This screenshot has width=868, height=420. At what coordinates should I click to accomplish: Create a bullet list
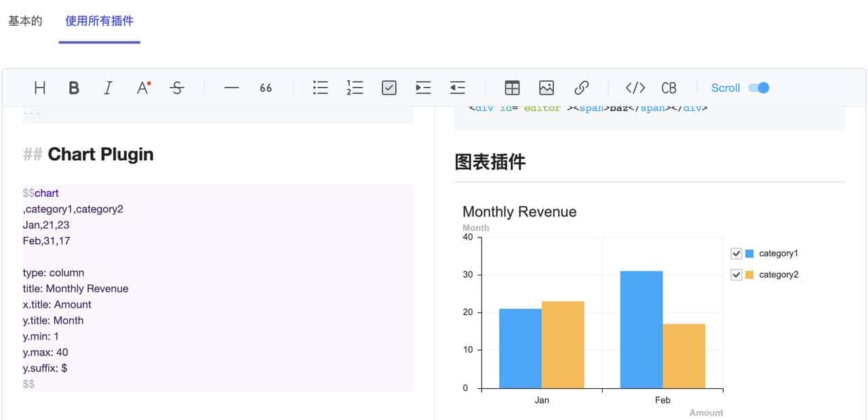[x=320, y=88]
